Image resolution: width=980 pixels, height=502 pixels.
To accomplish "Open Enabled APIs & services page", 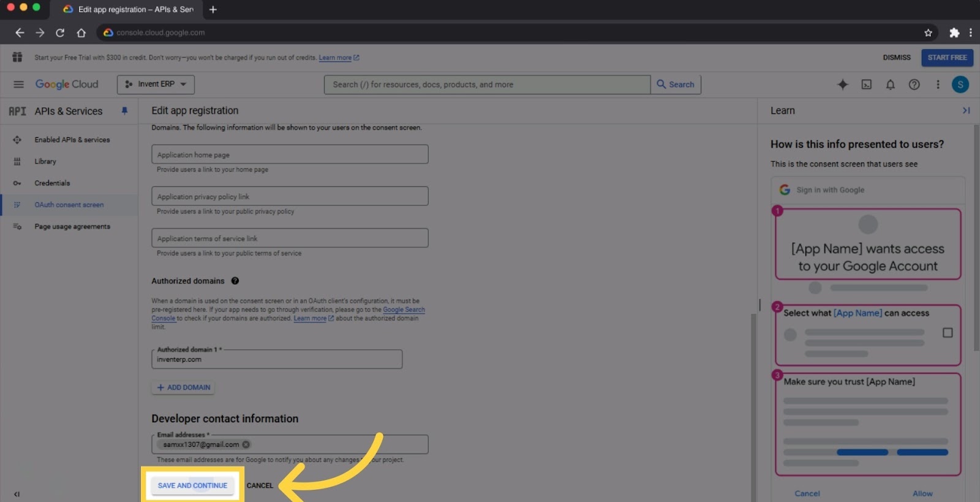I will 69,140.
